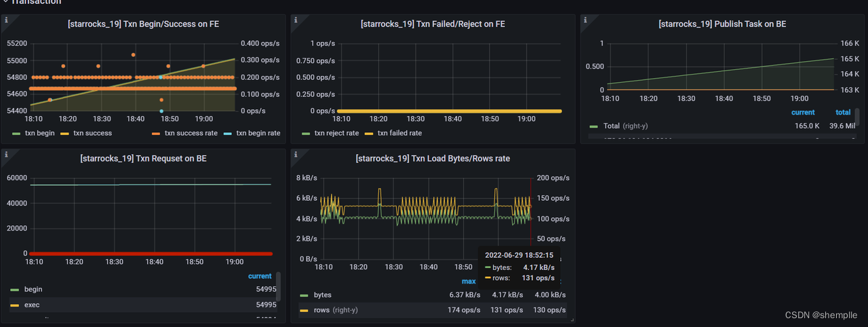Image resolution: width=868 pixels, height=327 pixels.
Task: Sort Publish Task legend by current column
Action: click(x=803, y=113)
